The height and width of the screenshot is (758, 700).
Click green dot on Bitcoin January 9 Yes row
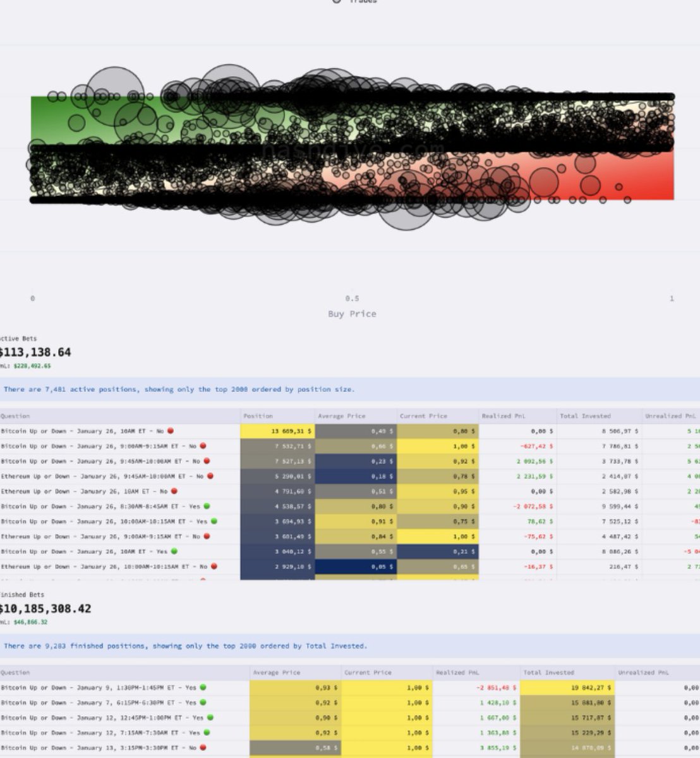[203, 687]
